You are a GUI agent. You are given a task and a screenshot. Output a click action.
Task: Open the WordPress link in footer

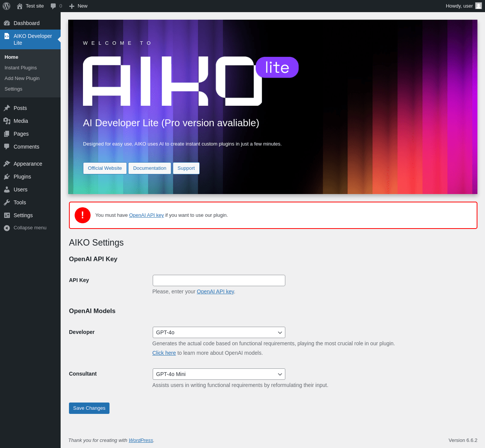141,440
